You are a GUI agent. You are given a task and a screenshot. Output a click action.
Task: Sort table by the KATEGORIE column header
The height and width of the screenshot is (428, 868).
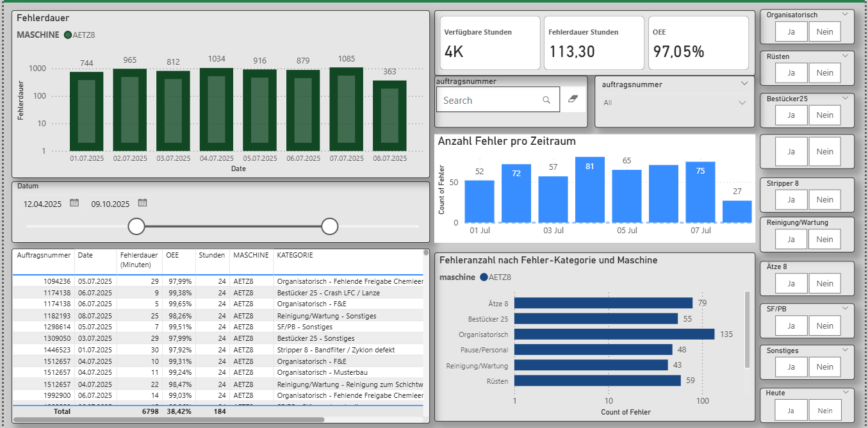pos(295,255)
